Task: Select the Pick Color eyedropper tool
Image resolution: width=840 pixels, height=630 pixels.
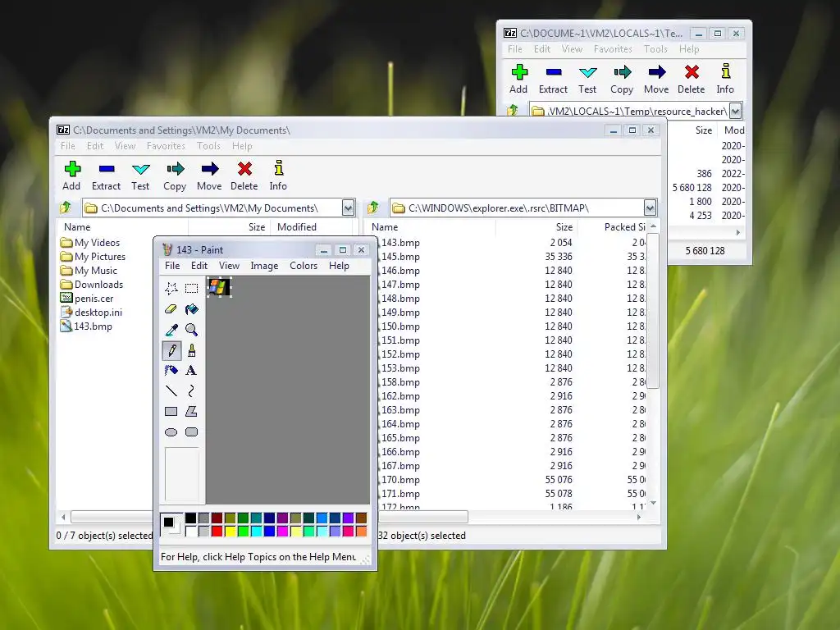Action: coord(171,330)
